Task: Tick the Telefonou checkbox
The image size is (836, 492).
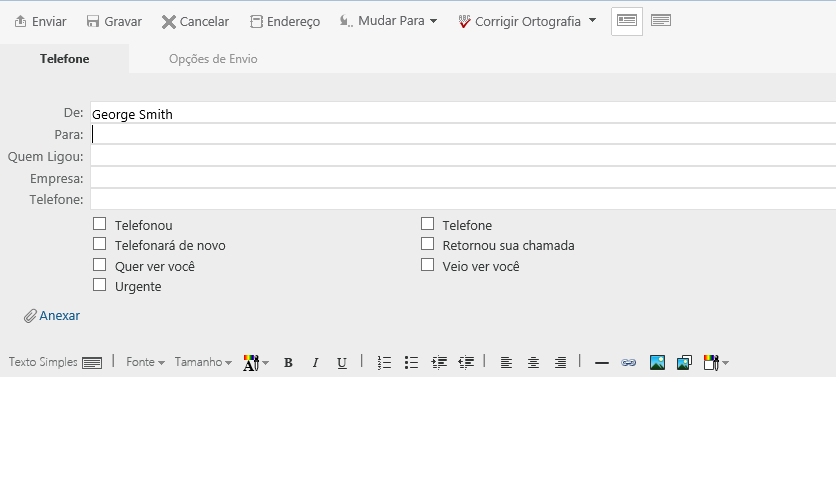Action: (x=100, y=224)
